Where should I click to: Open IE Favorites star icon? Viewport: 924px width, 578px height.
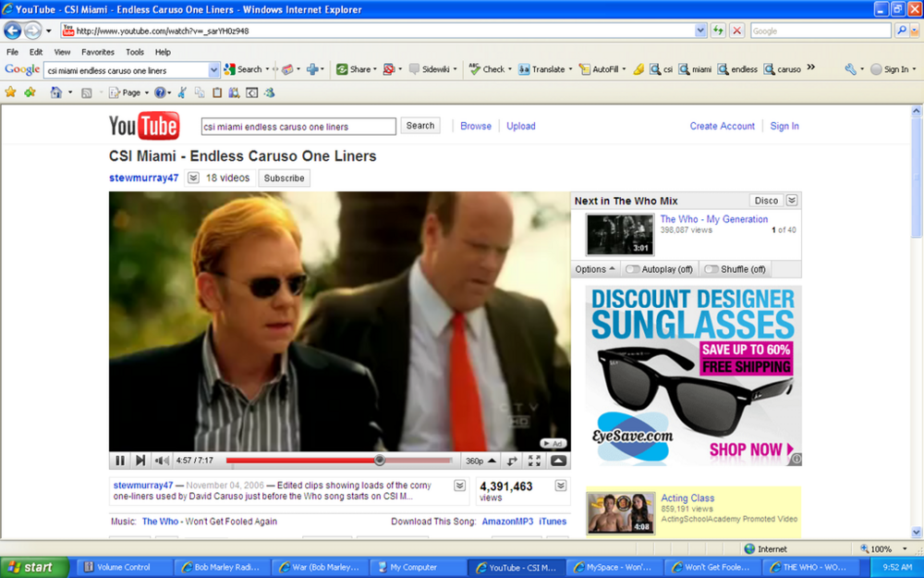[11, 92]
